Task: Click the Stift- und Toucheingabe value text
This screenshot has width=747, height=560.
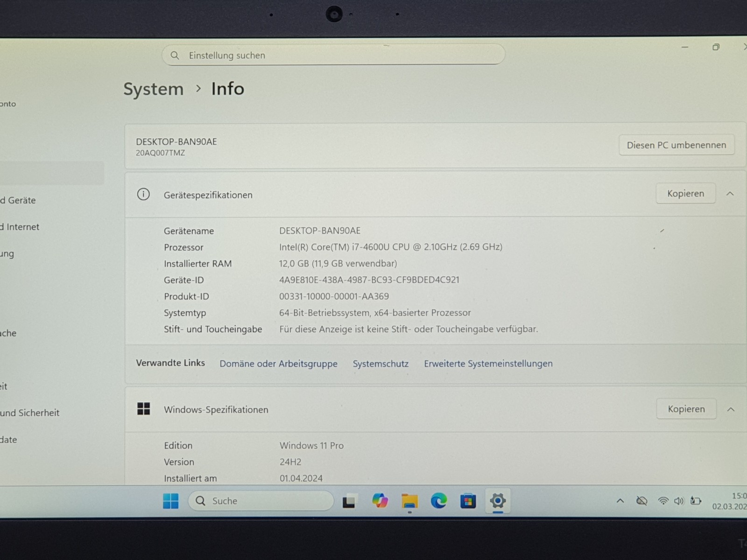Action: coord(409,329)
